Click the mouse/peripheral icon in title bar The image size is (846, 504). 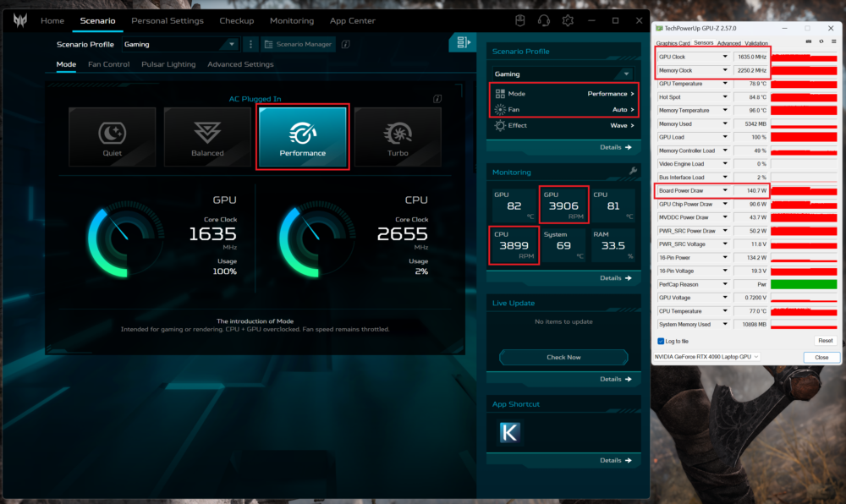click(519, 20)
